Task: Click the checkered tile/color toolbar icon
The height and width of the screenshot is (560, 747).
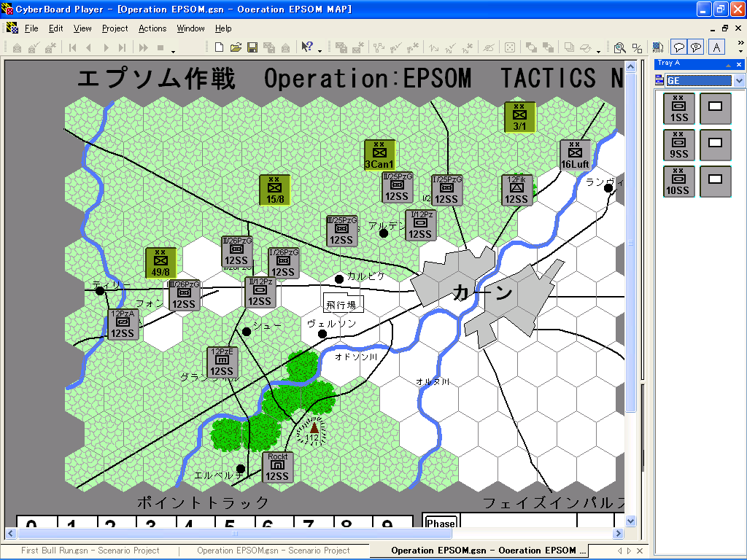Action: 658,47
